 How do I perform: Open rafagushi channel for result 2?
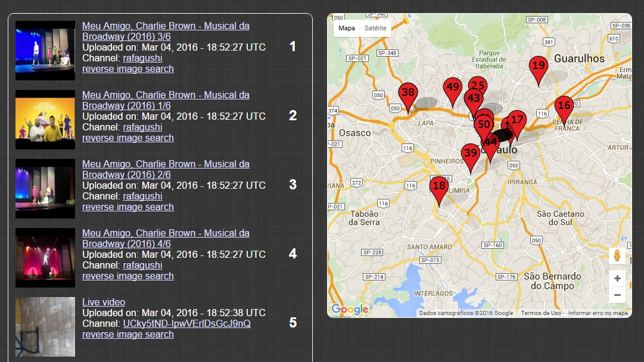click(x=142, y=127)
